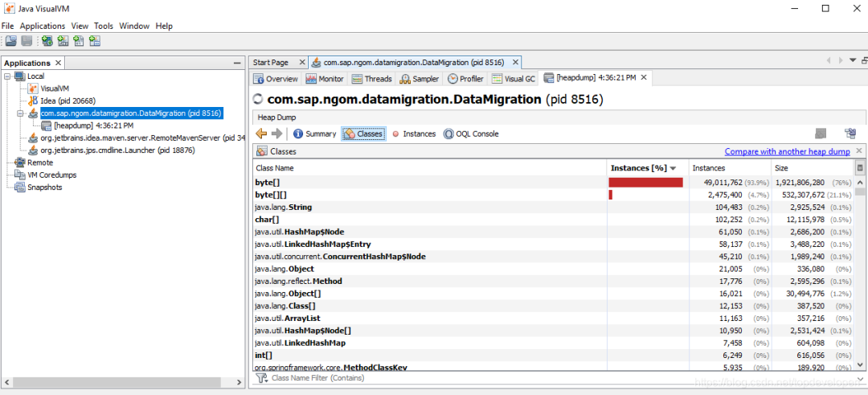
Task: Open the document tab list dropdown arrow
Action: pyautogui.click(x=853, y=60)
